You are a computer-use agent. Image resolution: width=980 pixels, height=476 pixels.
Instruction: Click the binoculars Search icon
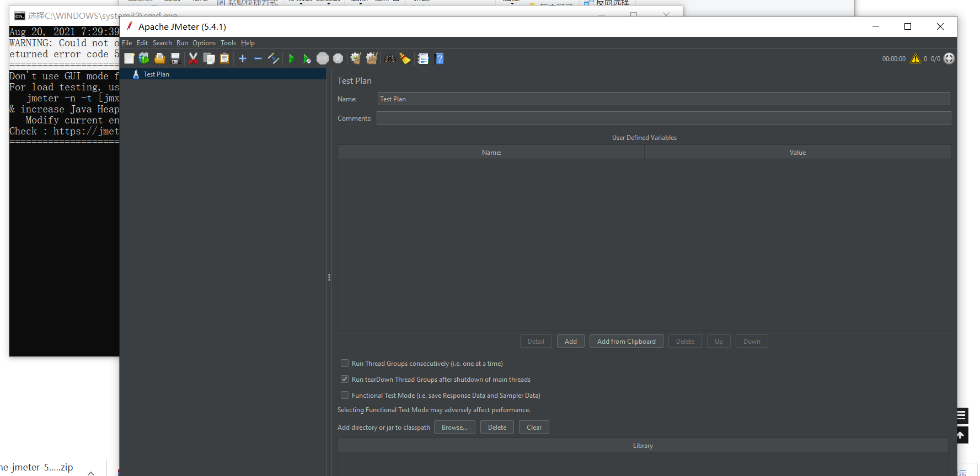[x=390, y=58]
